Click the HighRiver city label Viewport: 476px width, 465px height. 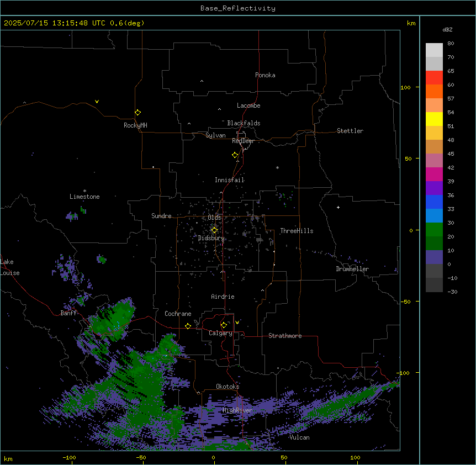click(x=237, y=410)
